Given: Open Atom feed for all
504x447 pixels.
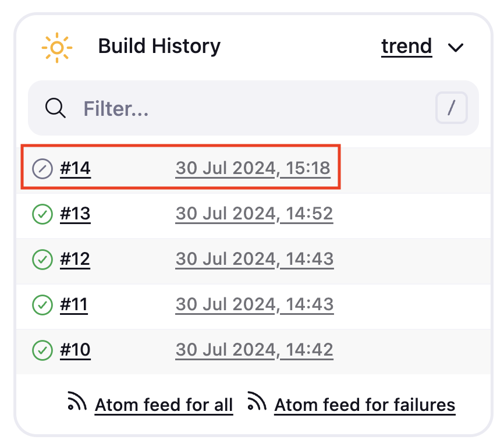Looking at the screenshot, I should 164,405.
